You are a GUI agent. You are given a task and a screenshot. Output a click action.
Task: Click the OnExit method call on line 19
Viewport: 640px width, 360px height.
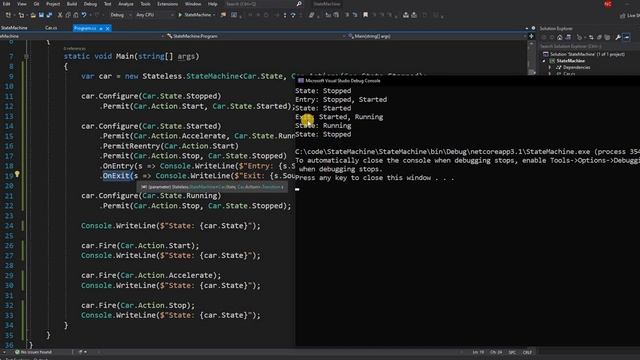pyautogui.click(x=116, y=176)
